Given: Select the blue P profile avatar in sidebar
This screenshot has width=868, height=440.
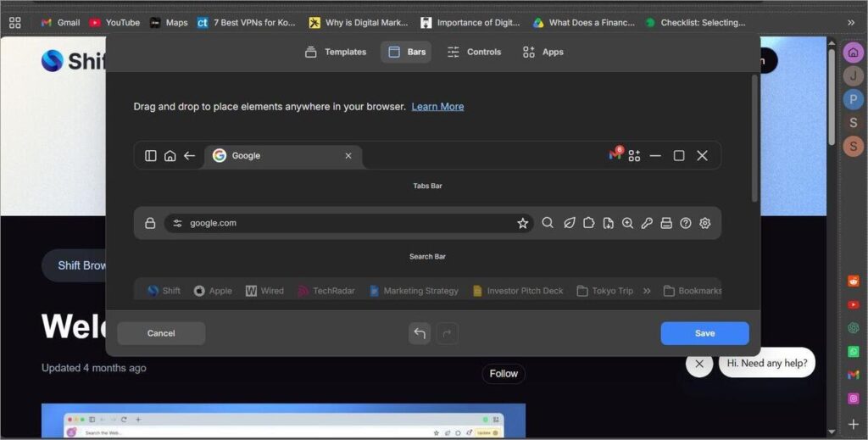Looking at the screenshot, I should tap(853, 100).
